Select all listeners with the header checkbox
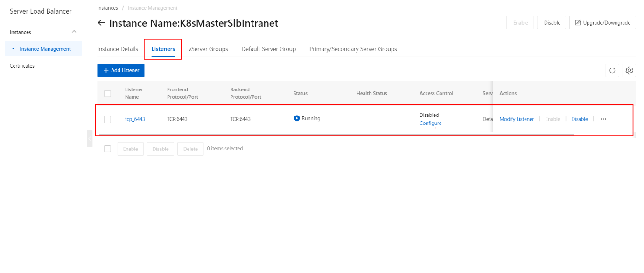The image size is (644, 273). coord(107,94)
